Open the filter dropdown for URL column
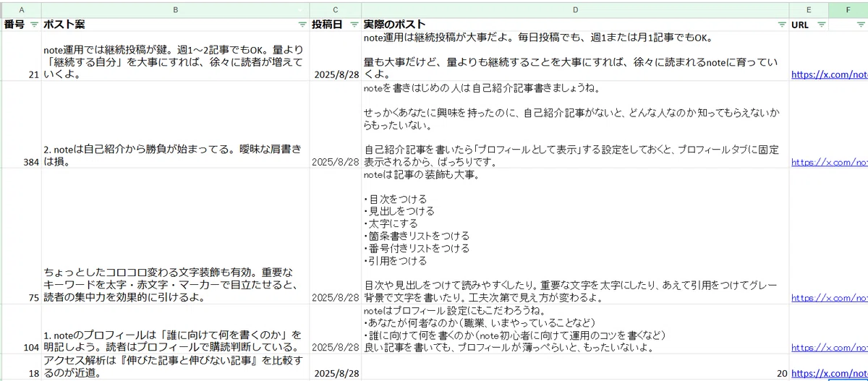868x381 pixels. pos(821,25)
